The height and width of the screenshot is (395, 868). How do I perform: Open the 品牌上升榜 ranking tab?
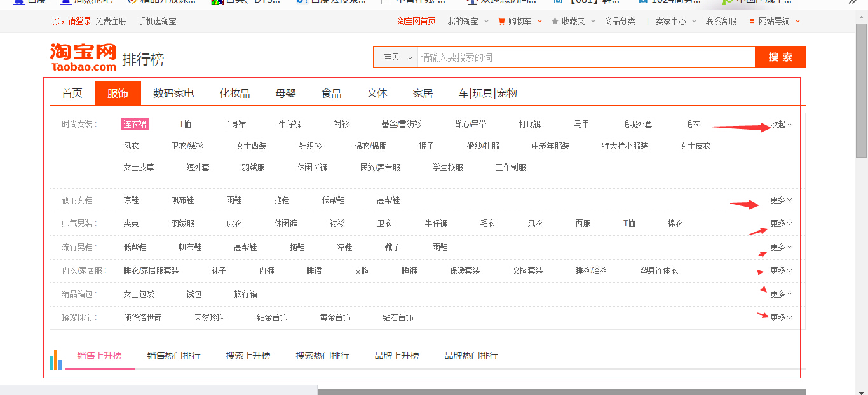397,356
